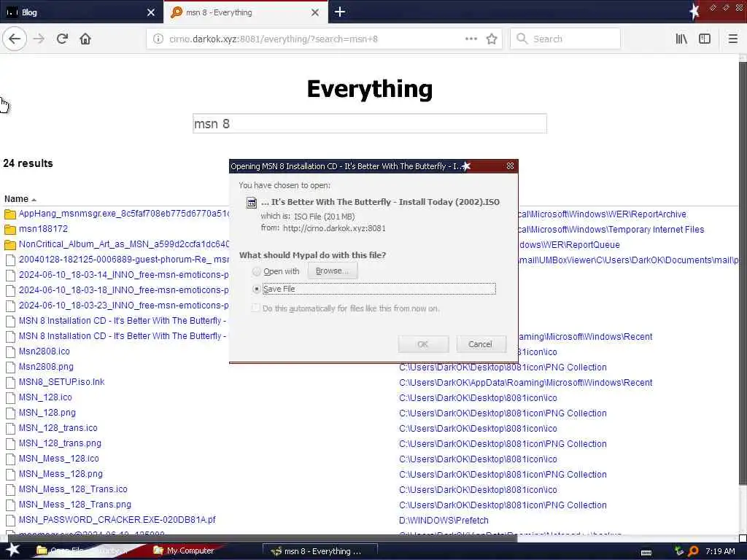Click the Everything search field containing msn 8
747x560 pixels.
(x=370, y=124)
